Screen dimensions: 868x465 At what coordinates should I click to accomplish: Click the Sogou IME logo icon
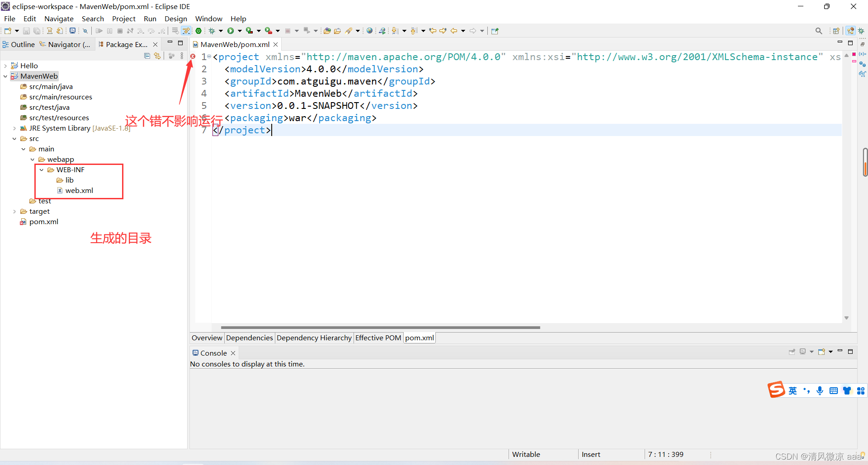[x=776, y=390]
